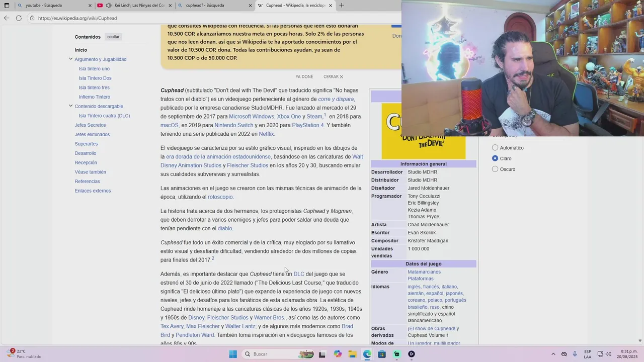
Task: Go to Referencias section
Action: click(x=87, y=182)
